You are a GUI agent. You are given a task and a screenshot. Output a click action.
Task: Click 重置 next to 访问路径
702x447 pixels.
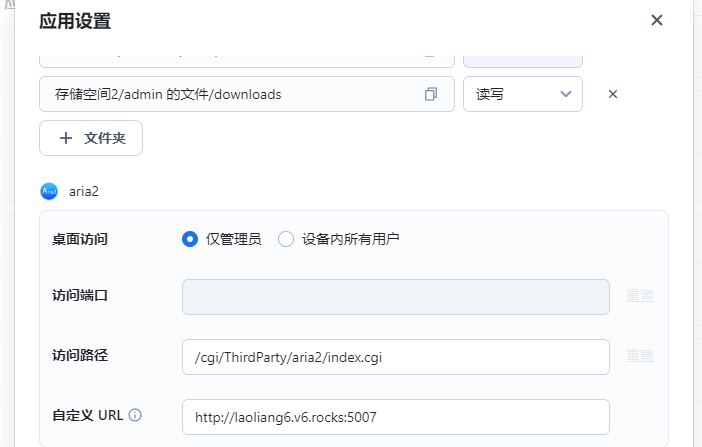(x=639, y=356)
